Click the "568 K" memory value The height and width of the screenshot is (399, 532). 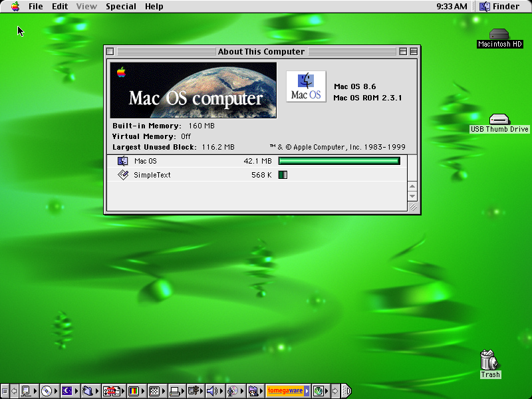point(261,175)
